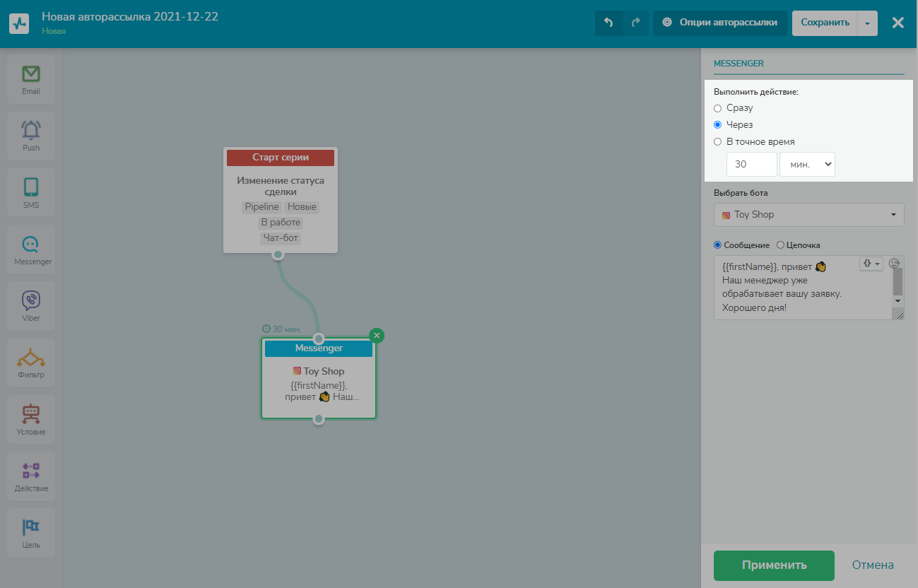Click the delay value field showing 30
The width and height of the screenshot is (918, 588).
pos(751,164)
